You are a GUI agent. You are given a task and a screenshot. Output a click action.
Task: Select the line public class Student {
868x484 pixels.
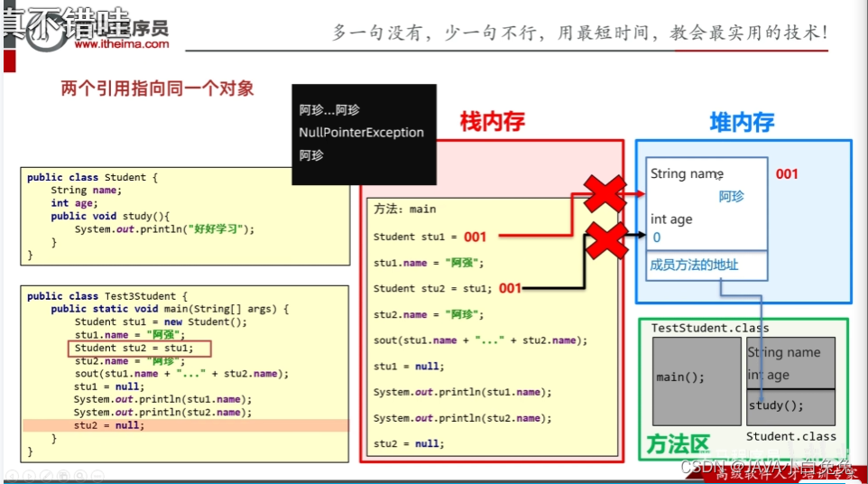coord(92,177)
